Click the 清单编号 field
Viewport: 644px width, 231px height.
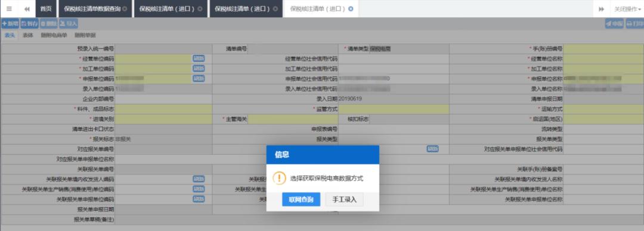coord(293,48)
